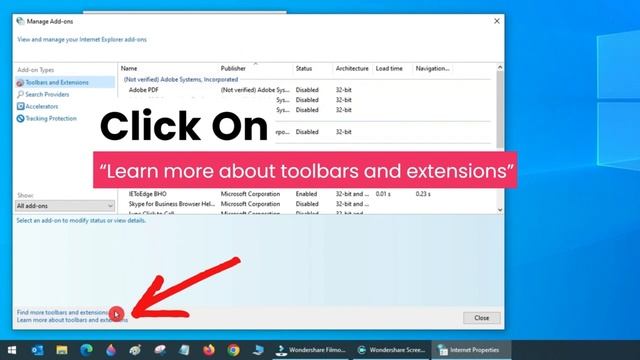Click the purple droplet taskbar icon

111,350
